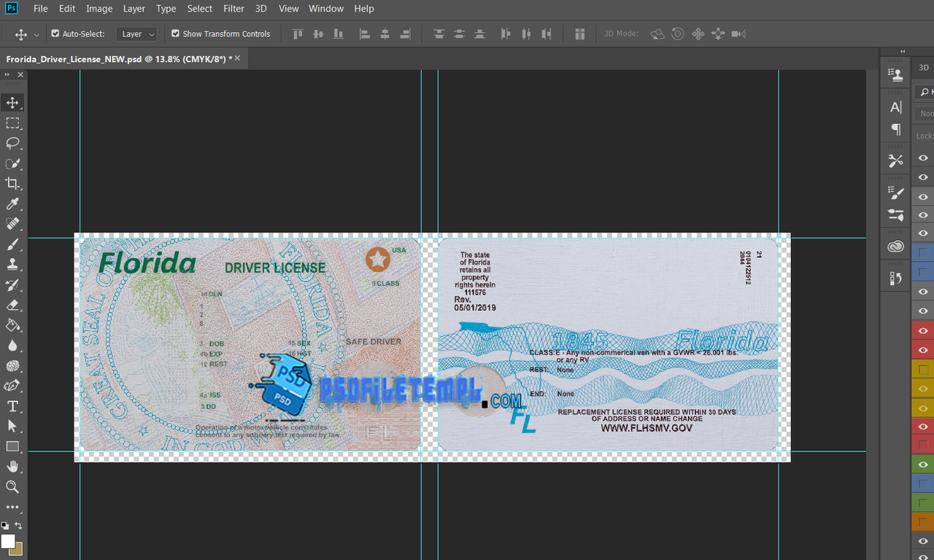This screenshot has height=560, width=934.
Task: Click Align left edges in options bar
Action: pyautogui.click(x=365, y=34)
